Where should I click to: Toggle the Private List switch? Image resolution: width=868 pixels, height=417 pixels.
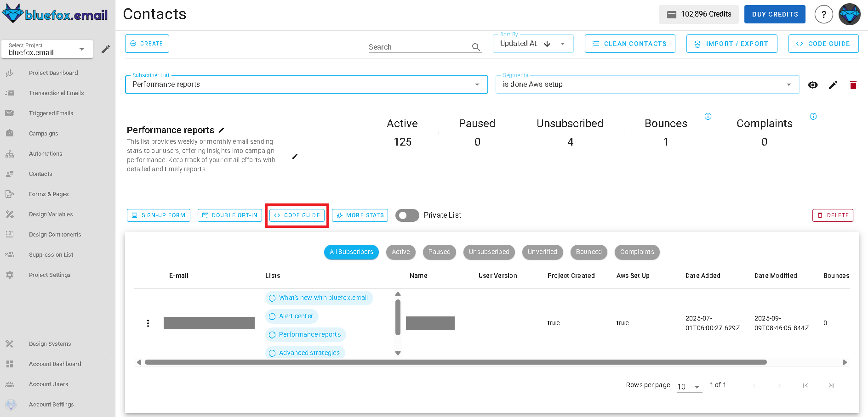pyautogui.click(x=407, y=215)
